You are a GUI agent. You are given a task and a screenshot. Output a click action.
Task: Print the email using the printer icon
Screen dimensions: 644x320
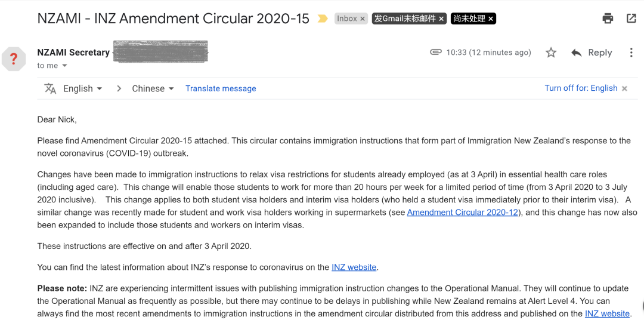click(x=608, y=19)
